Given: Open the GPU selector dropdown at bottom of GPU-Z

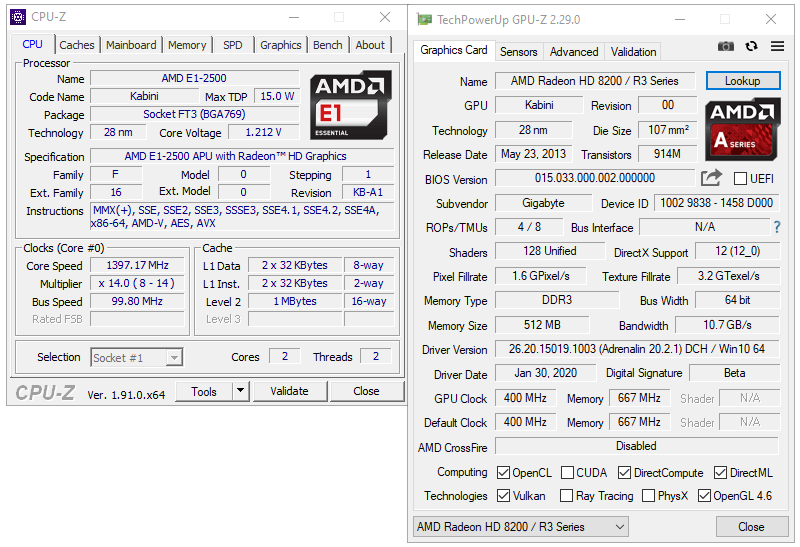Looking at the screenshot, I should (x=520, y=527).
